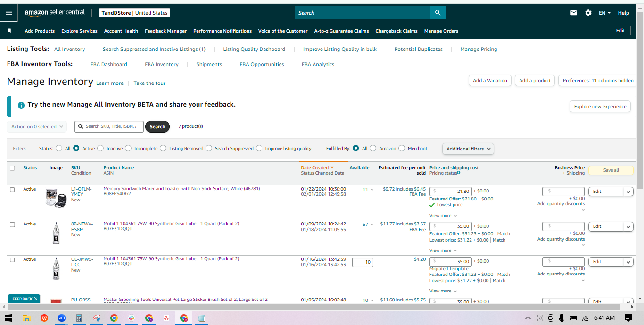Open the mail messages icon
This screenshot has width=644, height=325.
pyautogui.click(x=574, y=13)
